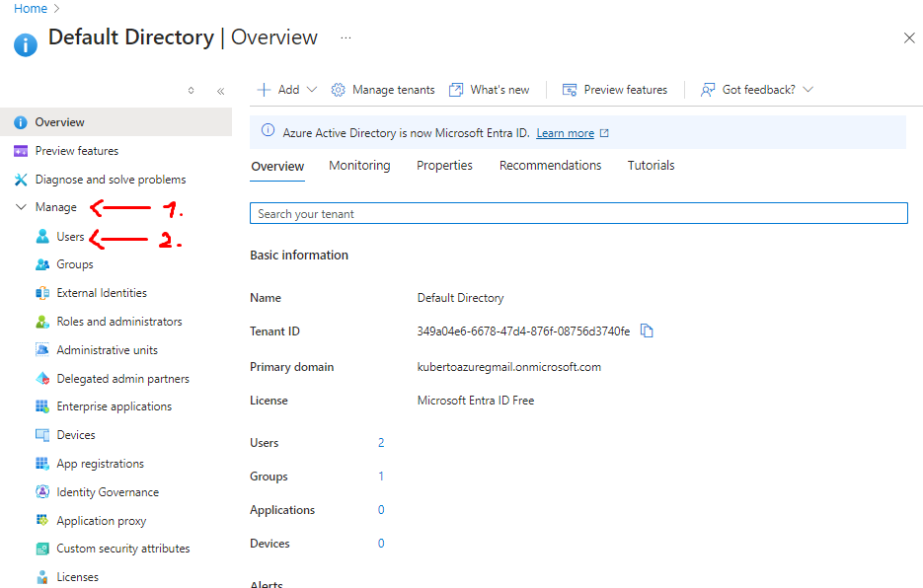Click the Home breadcrumb link
The image size is (923, 588).
[31, 8]
